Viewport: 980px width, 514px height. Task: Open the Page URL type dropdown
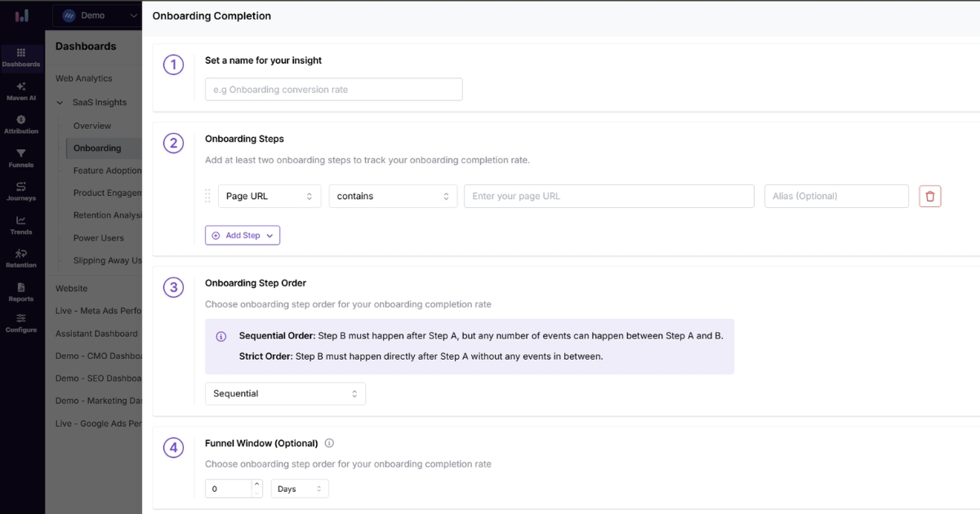pos(269,196)
